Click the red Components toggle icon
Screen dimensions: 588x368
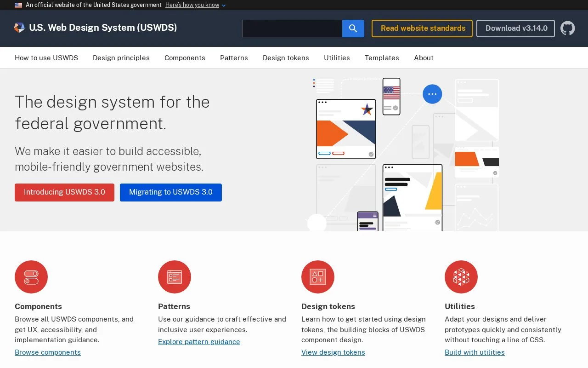31,277
